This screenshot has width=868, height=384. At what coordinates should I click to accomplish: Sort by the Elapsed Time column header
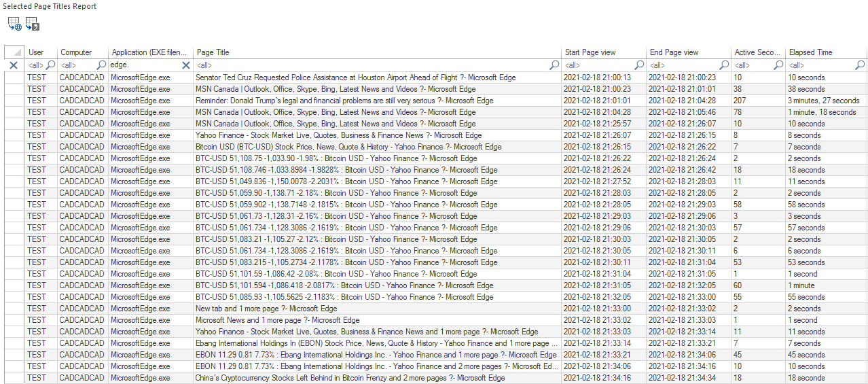825,52
